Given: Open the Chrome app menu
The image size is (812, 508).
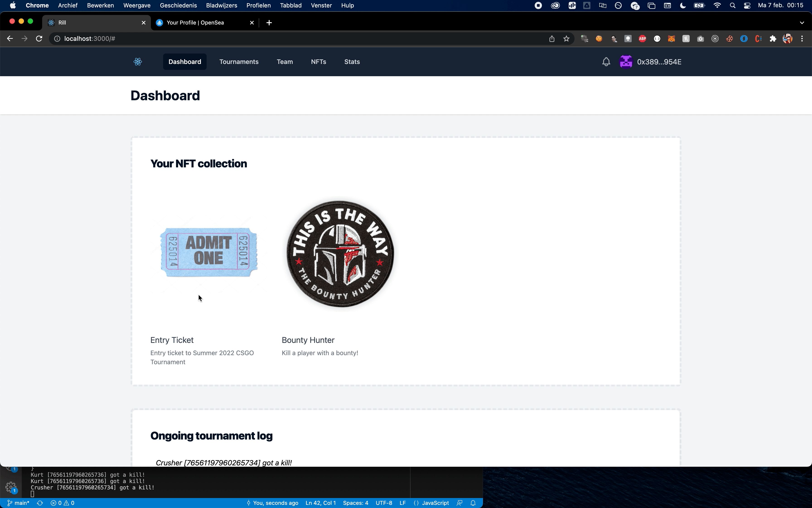Looking at the screenshot, I should tap(37, 5).
